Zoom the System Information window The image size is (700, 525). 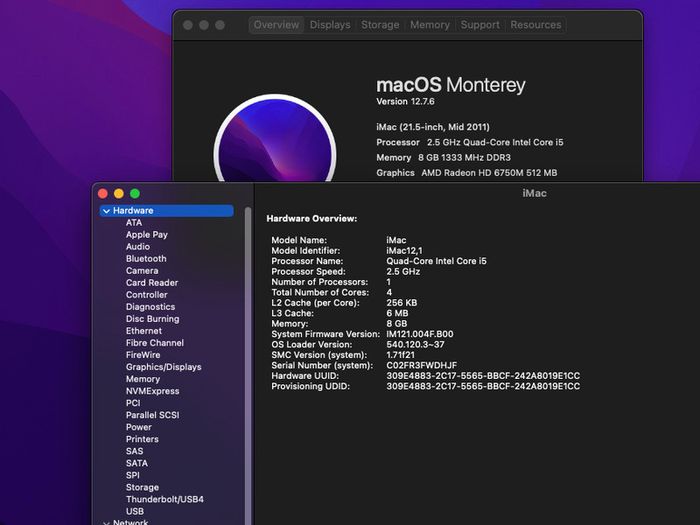(x=135, y=193)
